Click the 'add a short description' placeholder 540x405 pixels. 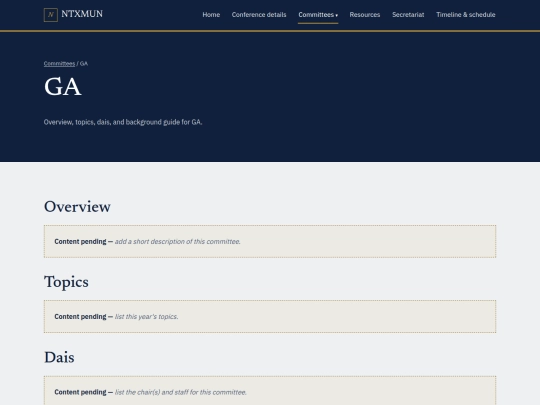(177, 242)
